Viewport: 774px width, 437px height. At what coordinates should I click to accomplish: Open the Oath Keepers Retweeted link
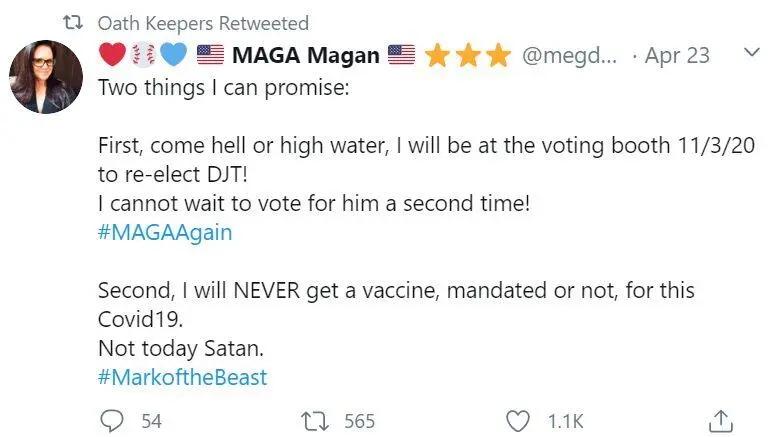click(x=203, y=24)
